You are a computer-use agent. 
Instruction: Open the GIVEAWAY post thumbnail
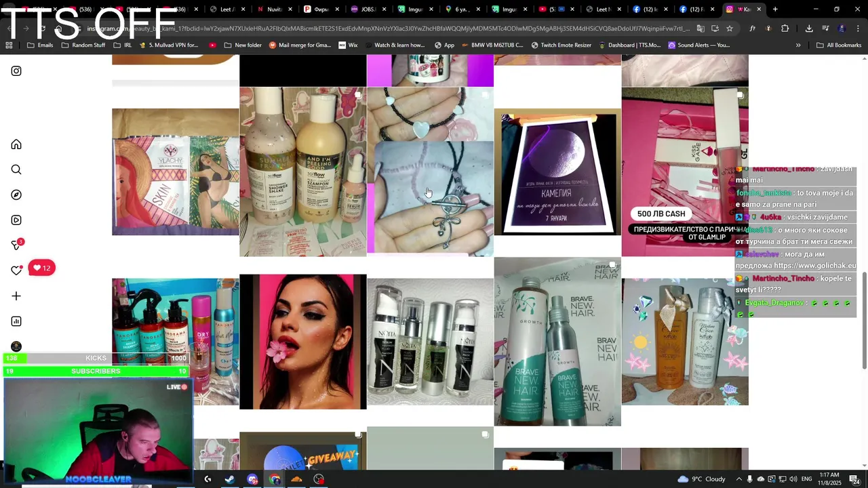(x=302, y=451)
